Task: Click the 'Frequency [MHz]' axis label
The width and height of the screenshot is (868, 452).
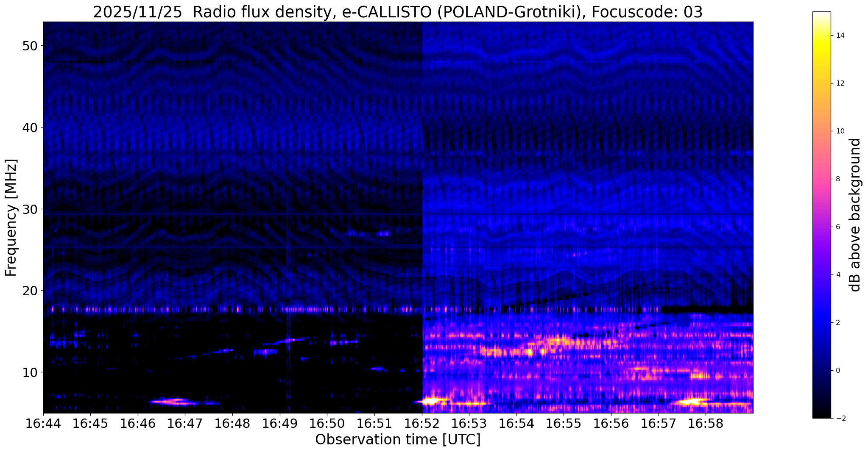Action: pos(11,217)
